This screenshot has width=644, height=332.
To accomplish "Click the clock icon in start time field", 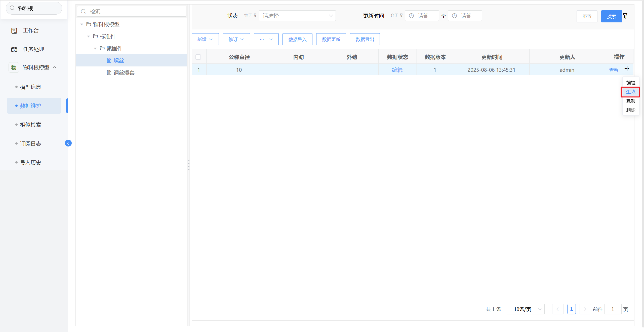I will (x=412, y=16).
